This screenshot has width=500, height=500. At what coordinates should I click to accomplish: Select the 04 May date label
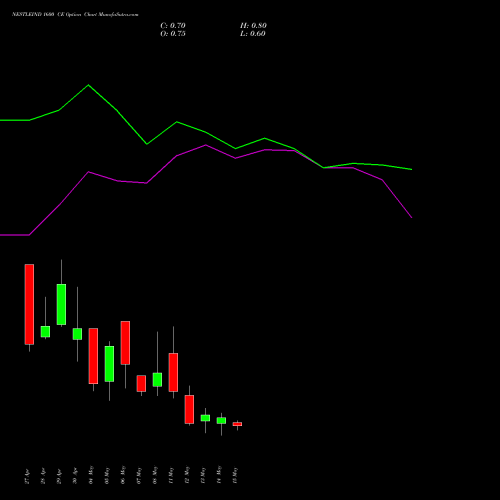click(x=91, y=475)
